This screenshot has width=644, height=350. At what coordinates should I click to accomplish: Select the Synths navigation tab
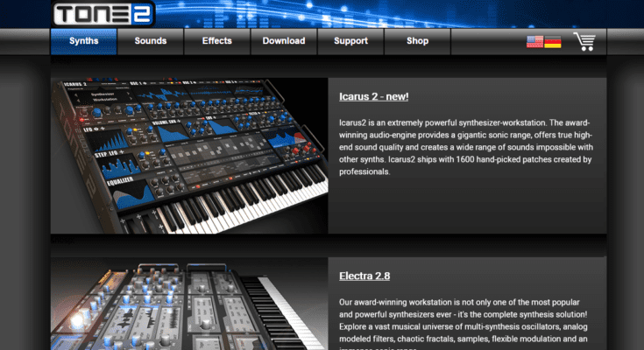tap(83, 41)
